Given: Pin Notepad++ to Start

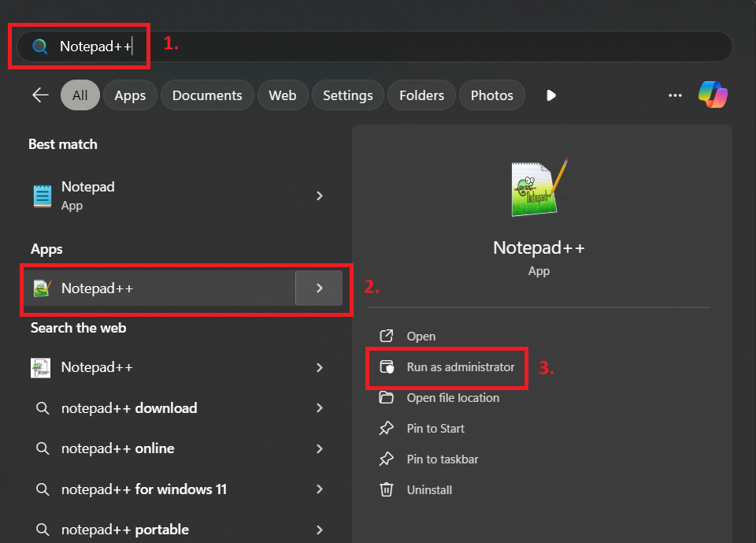Looking at the screenshot, I should 435,429.
